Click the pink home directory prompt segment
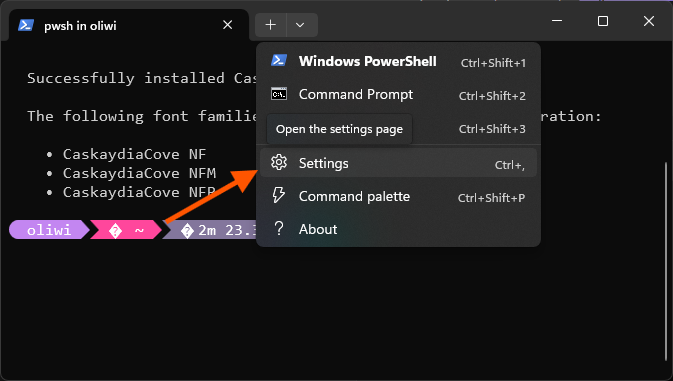The width and height of the screenshot is (673, 381). click(x=126, y=230)
